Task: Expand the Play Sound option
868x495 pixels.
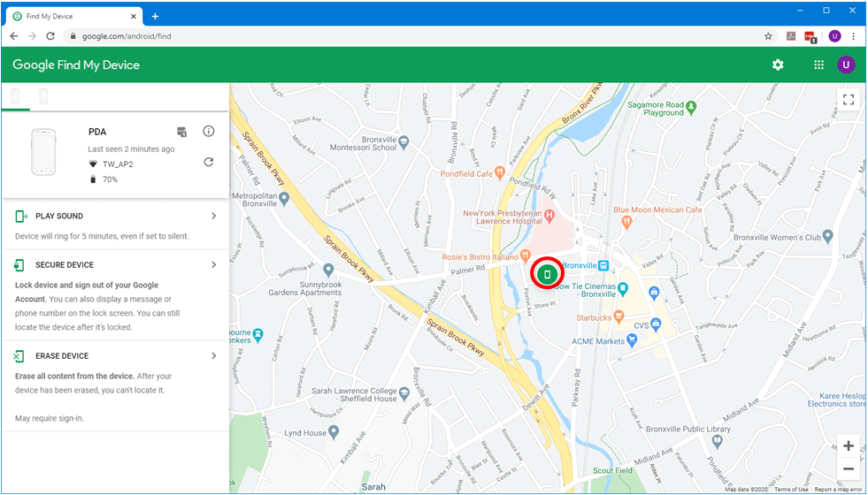Action: [x=213, y=216]
